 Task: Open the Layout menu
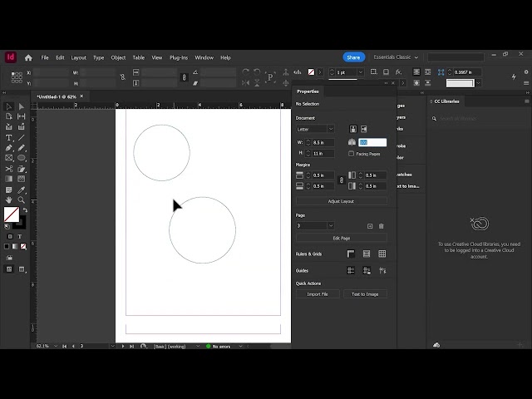[78, 57]
